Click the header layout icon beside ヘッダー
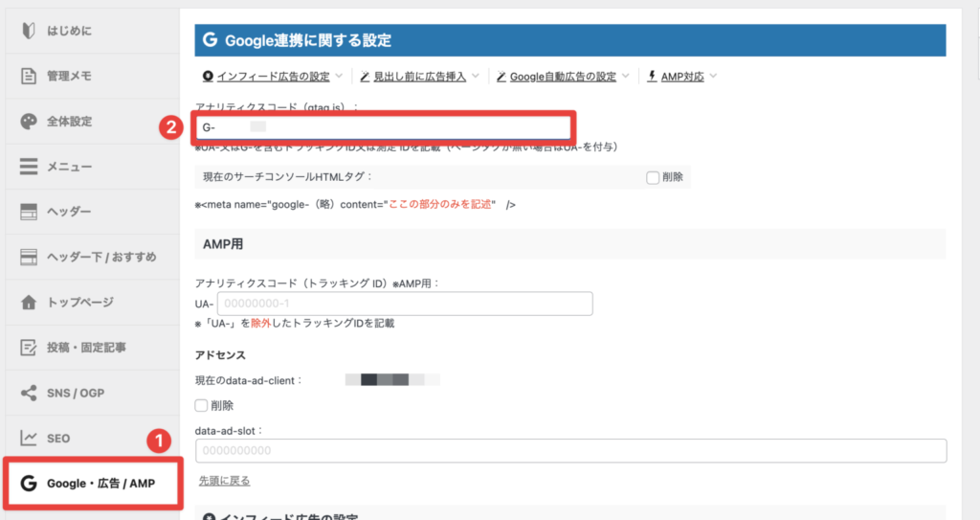Screen dimensions: 980x520 point(28,212)
